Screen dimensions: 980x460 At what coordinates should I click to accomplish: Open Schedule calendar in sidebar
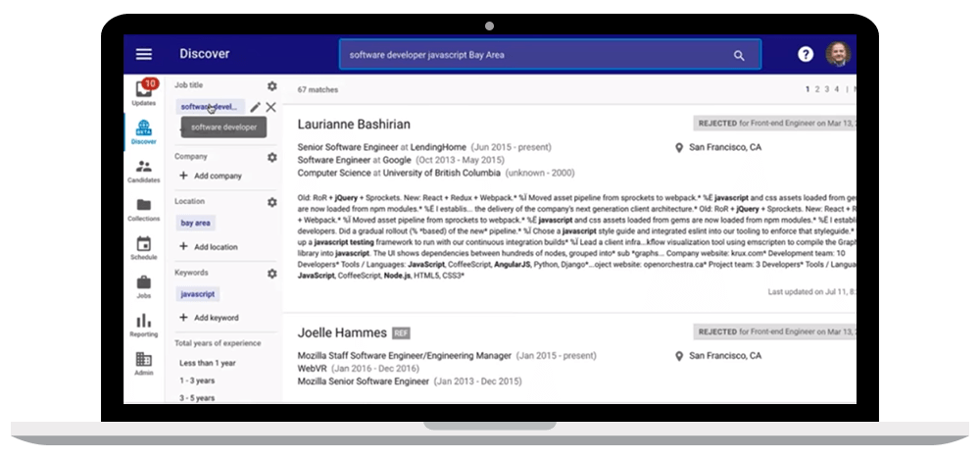pyautogui.click(x=144, y=248)
